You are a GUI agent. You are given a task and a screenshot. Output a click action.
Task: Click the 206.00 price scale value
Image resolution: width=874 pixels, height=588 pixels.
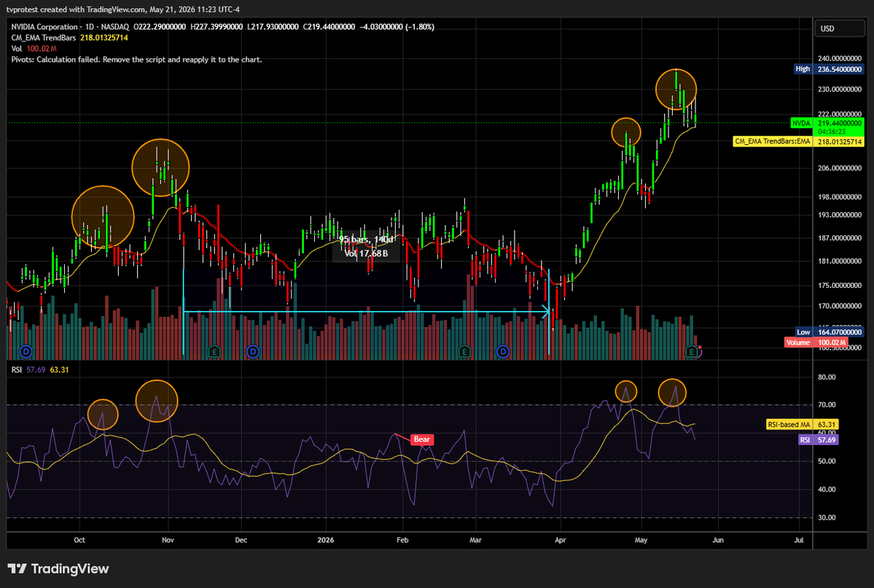pos(840,168)
